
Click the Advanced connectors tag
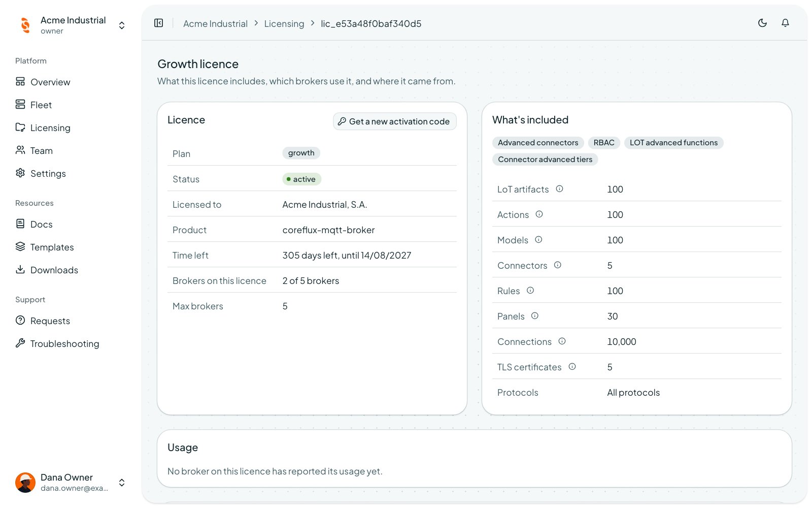538,143
